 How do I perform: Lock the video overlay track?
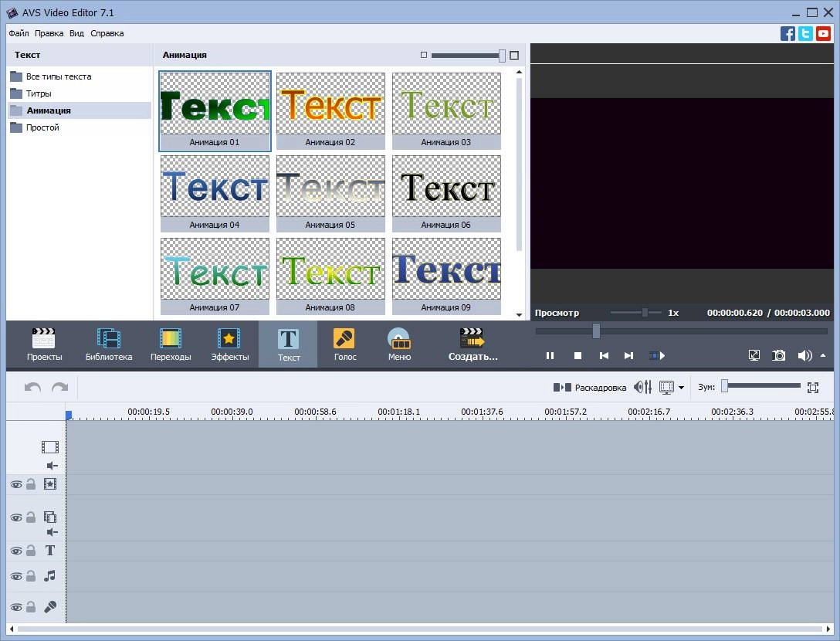[x=31, y=517]
